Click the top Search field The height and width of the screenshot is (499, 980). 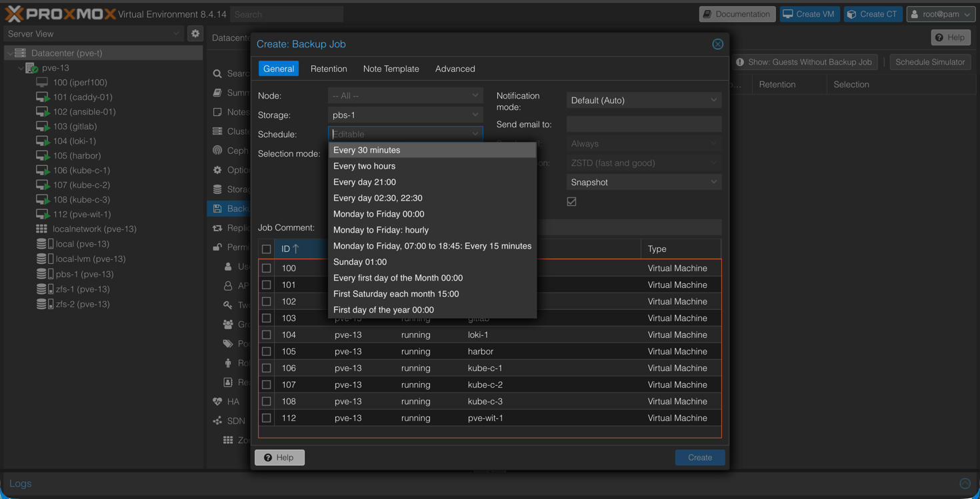[x=287, y=14]
